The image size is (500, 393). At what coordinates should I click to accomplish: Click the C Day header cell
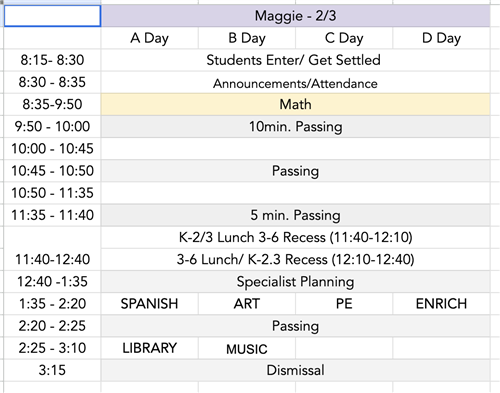[x=344, y=38]
